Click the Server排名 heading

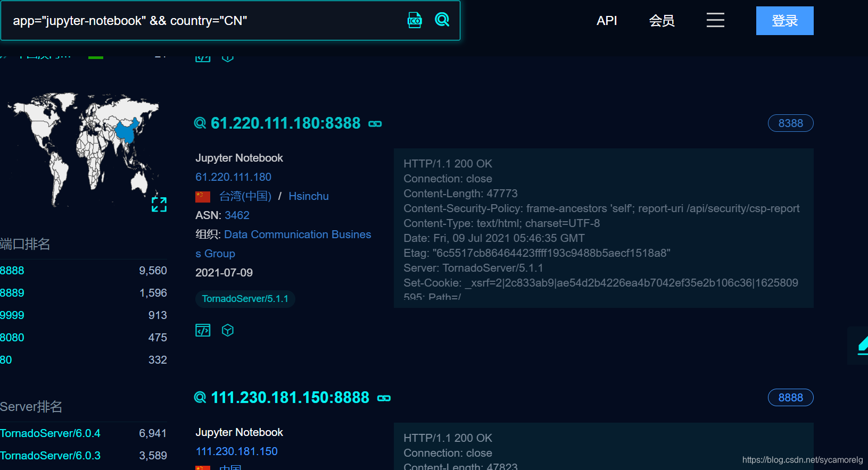(31, 407)
